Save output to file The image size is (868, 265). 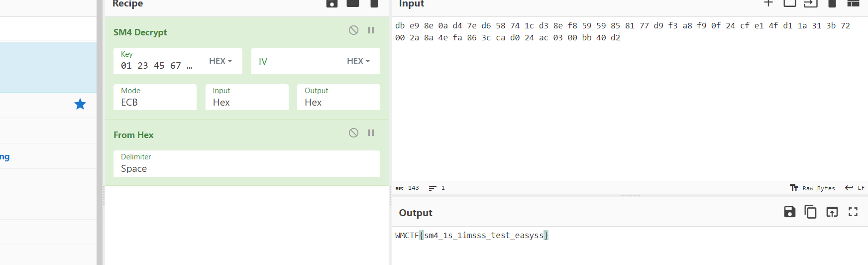click(x=789, y=212)
